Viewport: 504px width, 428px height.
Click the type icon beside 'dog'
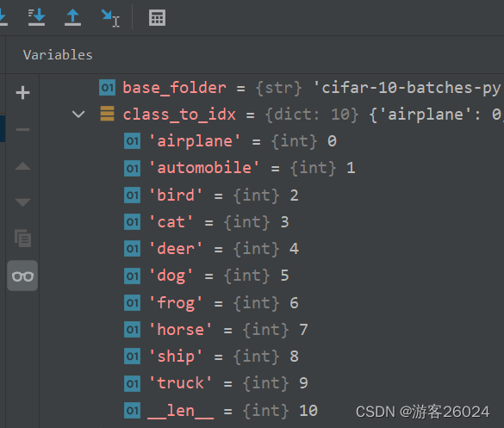click(x=132, y=276)
